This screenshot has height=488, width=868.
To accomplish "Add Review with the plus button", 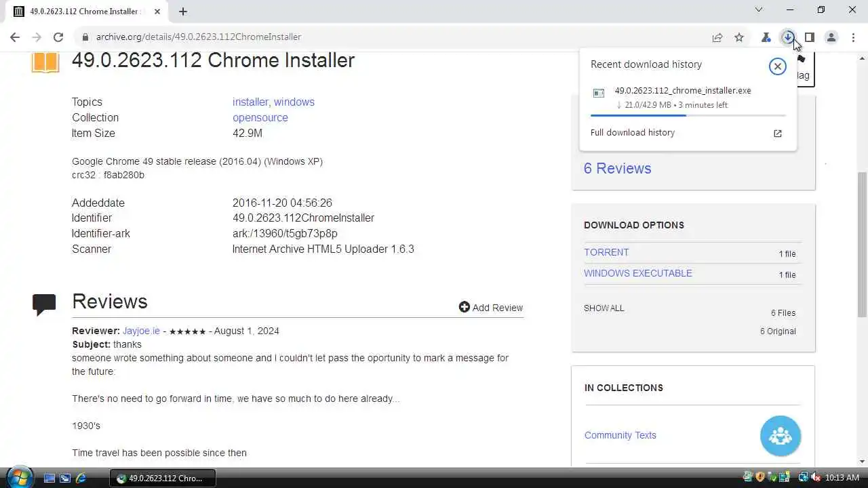I will pyautogui.click(x=490, y=308).
